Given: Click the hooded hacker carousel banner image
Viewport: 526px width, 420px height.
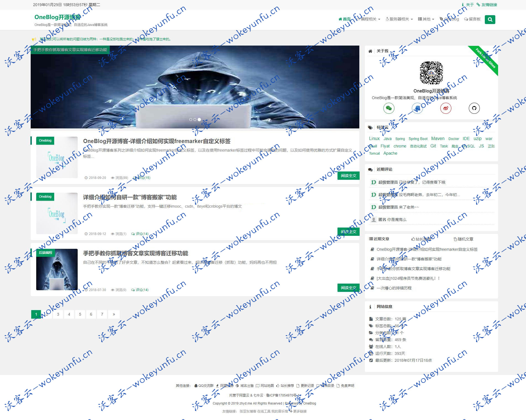Looking at the screenshot, I should click(195, 87).
